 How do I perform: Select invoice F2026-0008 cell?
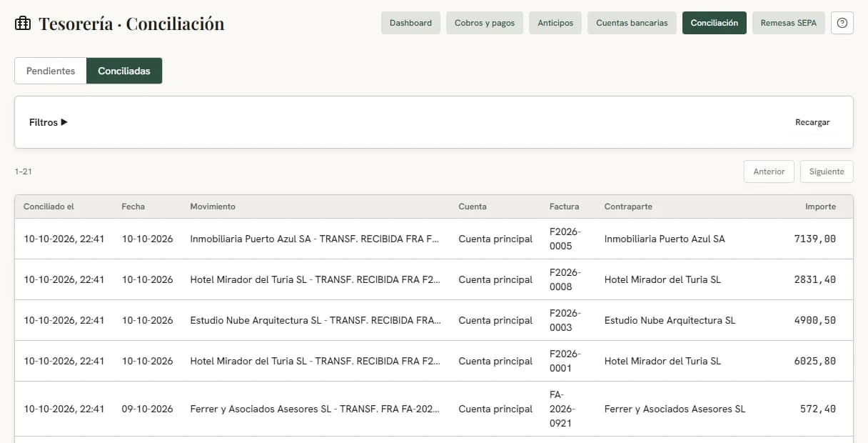coord(565,279)
